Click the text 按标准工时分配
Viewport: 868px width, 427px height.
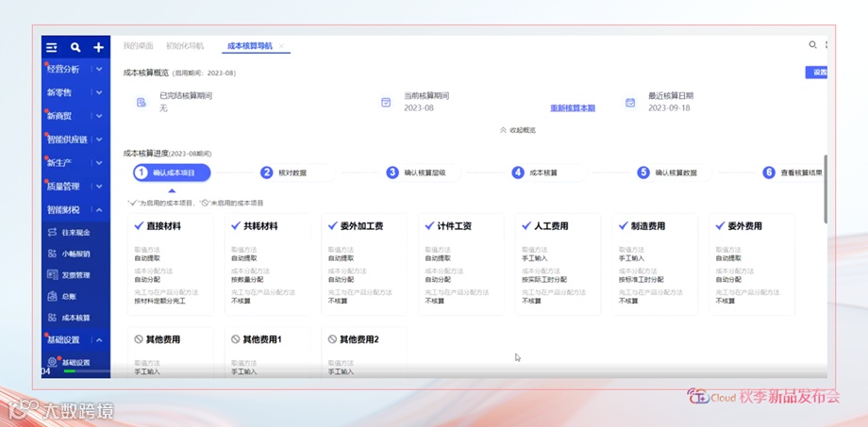(x=641, y=279)
